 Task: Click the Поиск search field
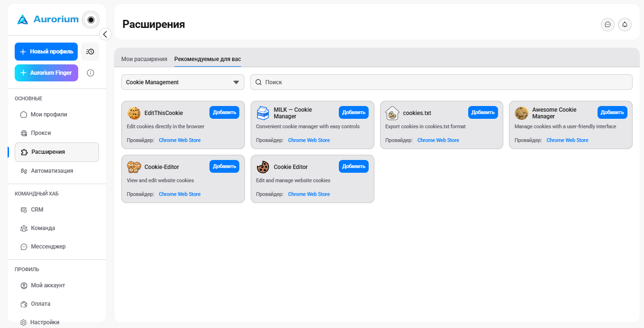tap(441, 82)
